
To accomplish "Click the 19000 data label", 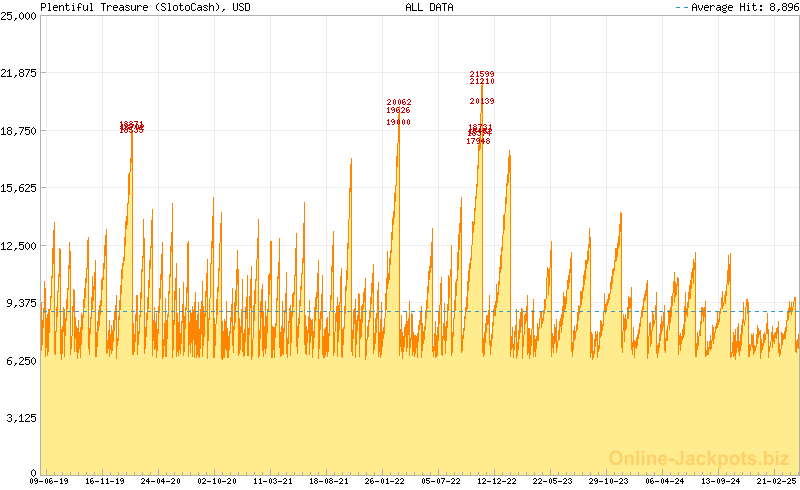I will click(x=398, y=122).
